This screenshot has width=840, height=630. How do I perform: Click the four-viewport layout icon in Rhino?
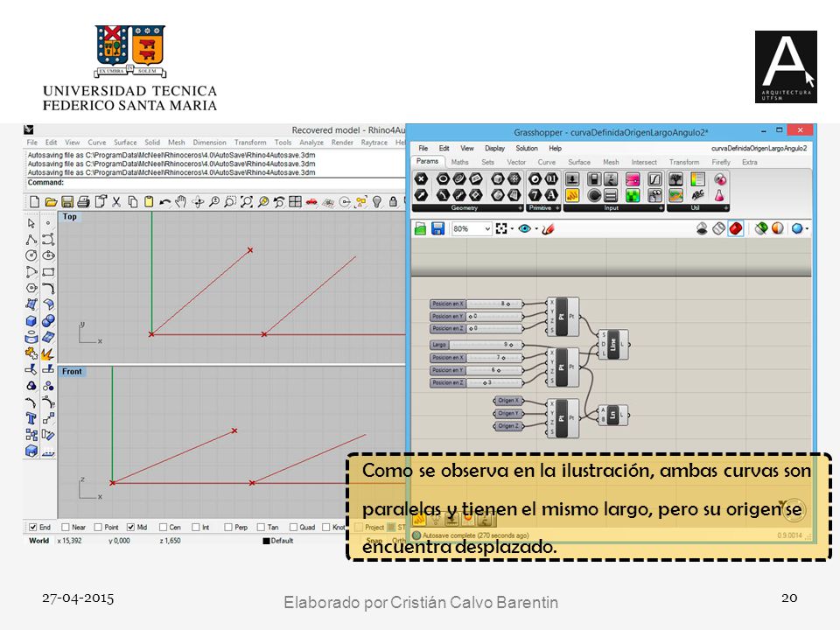coord(295,202)
